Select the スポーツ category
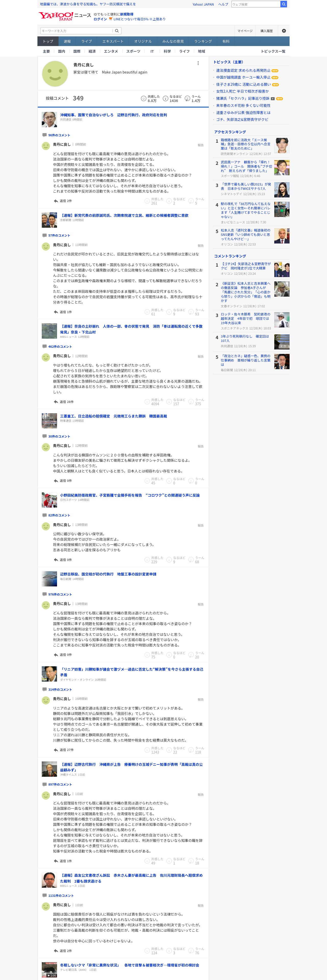 (133, 51)
